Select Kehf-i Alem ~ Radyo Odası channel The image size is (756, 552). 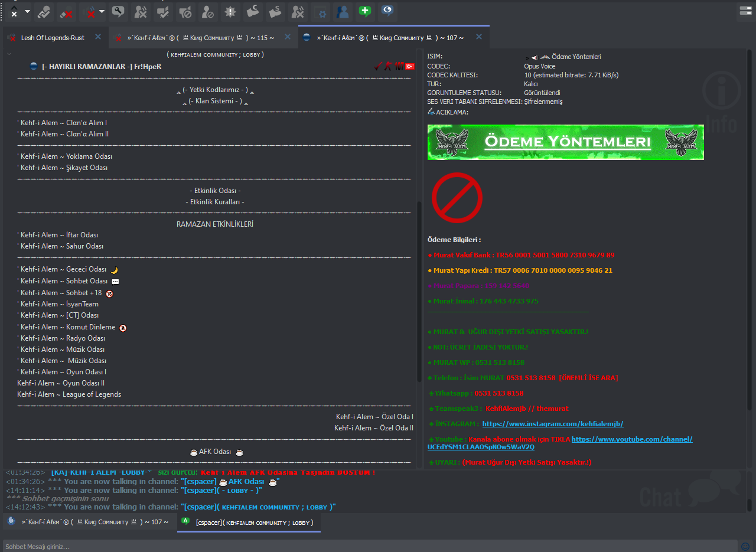(61, 338)
